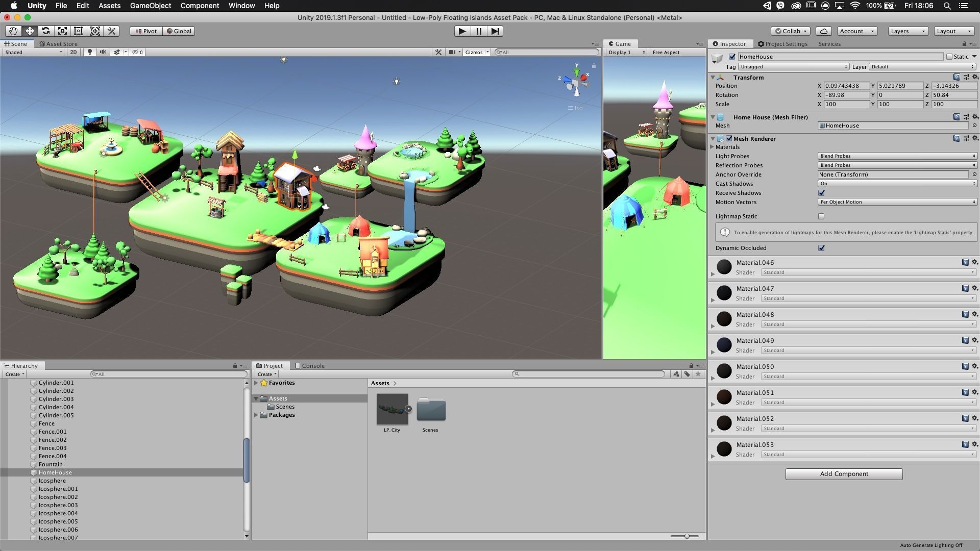Open Transform component help icon
980x551 pixels.
pyautogui.click(x=957, y=78)
